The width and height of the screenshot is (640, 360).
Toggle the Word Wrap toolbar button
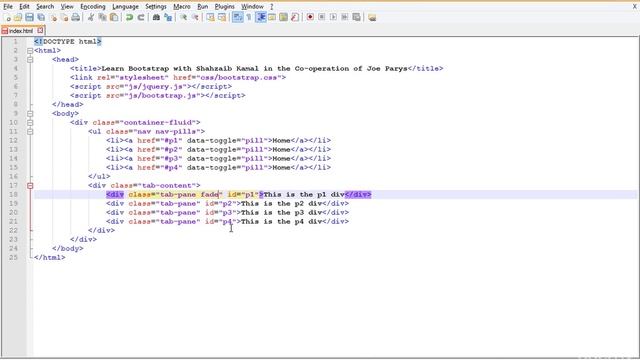[237, 18]
